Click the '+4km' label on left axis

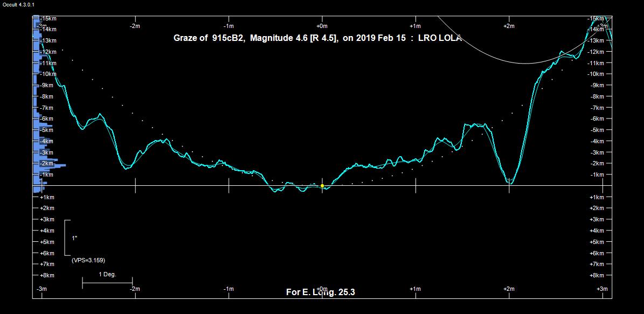(47, 231)
